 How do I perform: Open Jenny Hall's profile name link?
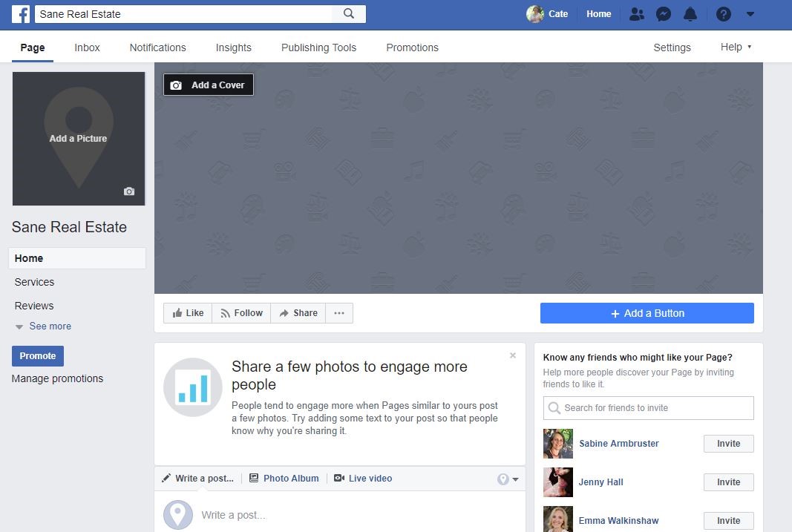600,482
